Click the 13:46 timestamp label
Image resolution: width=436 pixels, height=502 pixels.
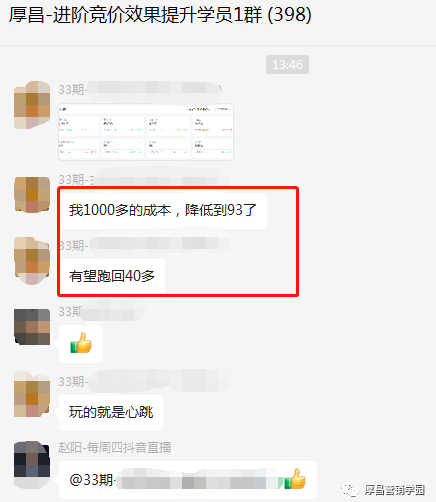click(x=287, y=64)
